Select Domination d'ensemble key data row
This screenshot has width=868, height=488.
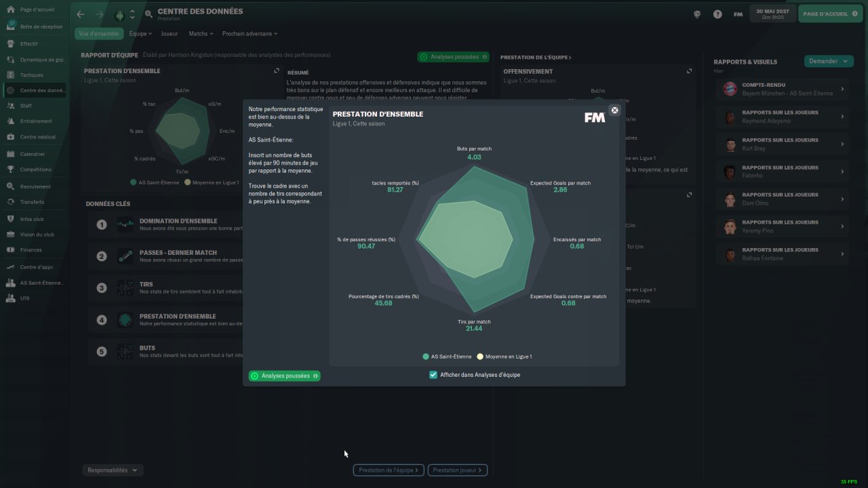(166, 224)
